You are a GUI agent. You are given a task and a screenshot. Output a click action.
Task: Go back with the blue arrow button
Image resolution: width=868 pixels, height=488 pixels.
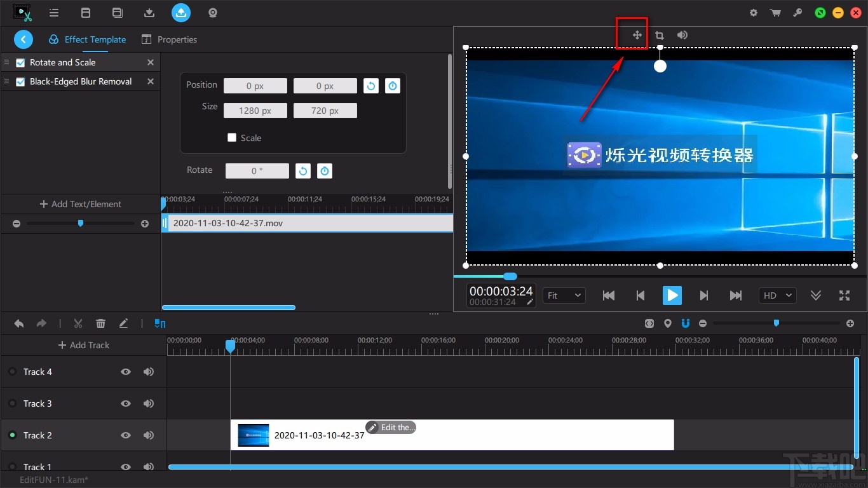tap(24, 39)
